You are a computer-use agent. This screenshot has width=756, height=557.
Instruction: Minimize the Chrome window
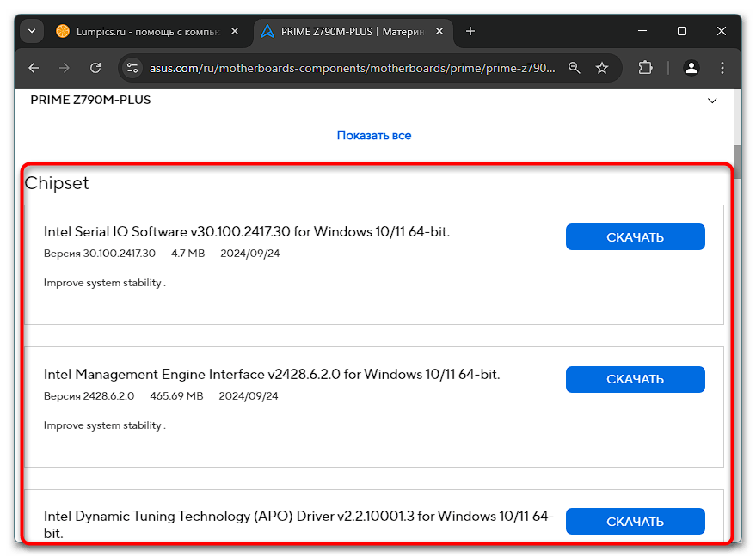pos(642,31)
